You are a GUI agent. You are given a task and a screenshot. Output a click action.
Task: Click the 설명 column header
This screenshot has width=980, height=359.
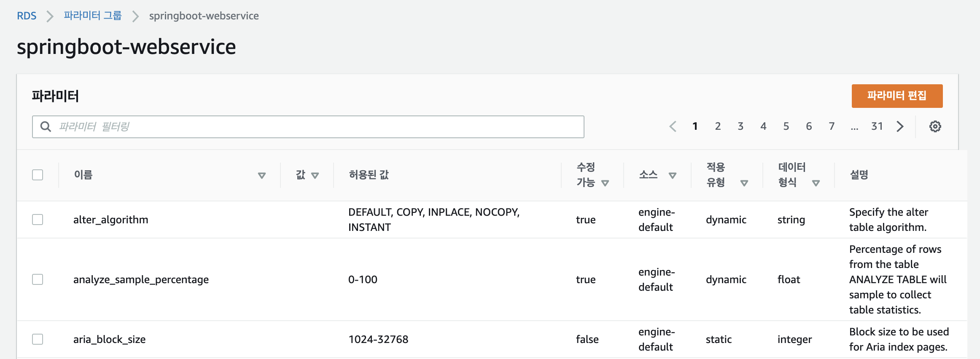point(859,175)
